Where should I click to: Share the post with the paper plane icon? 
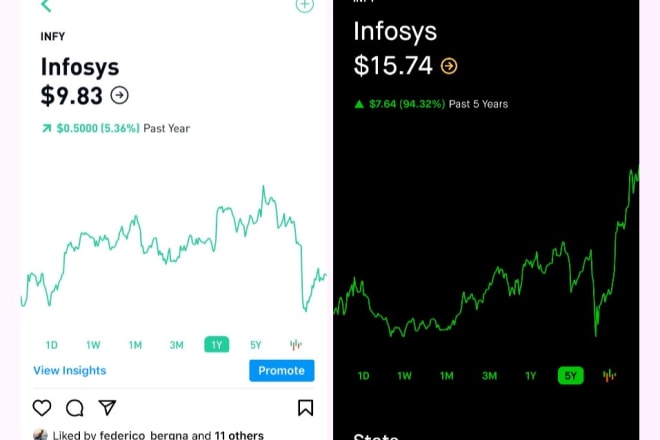tap(107, 407)
